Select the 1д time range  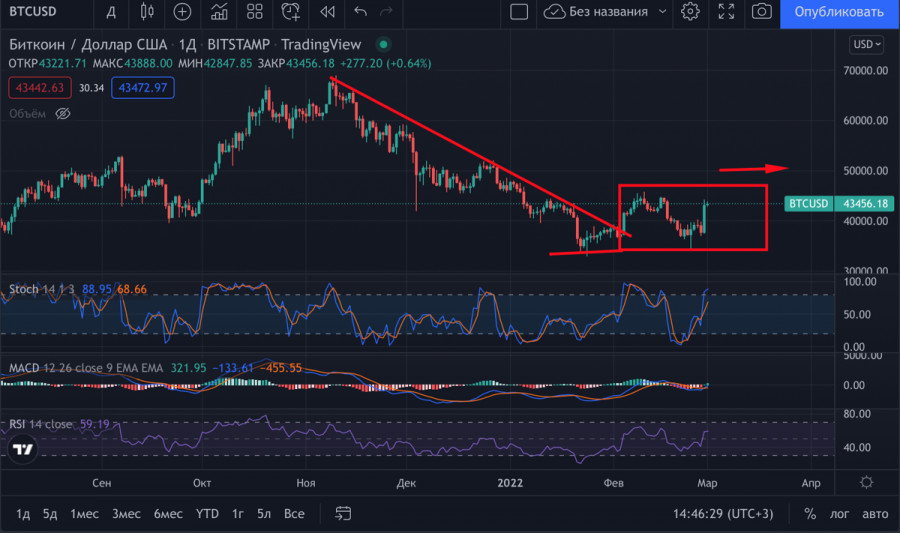point(23,513)
